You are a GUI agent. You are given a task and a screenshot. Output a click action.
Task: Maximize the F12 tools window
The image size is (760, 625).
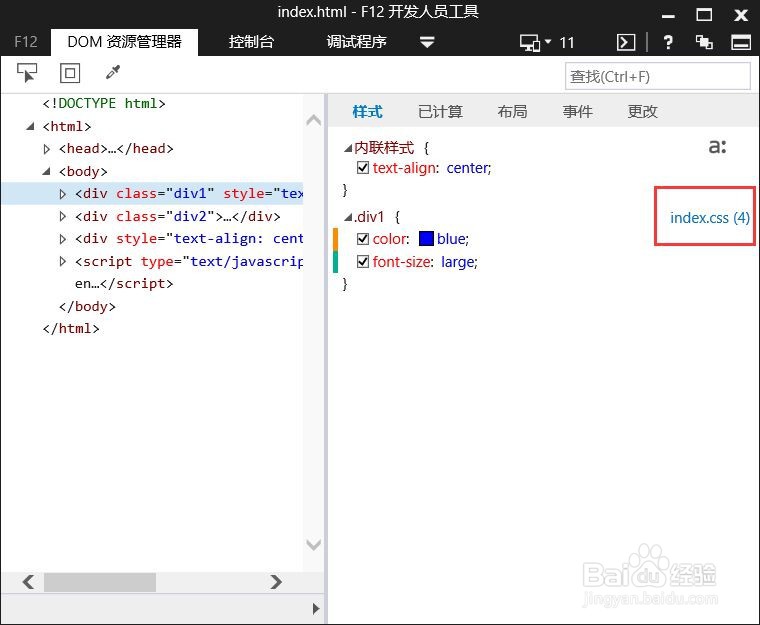pos(704,15)
